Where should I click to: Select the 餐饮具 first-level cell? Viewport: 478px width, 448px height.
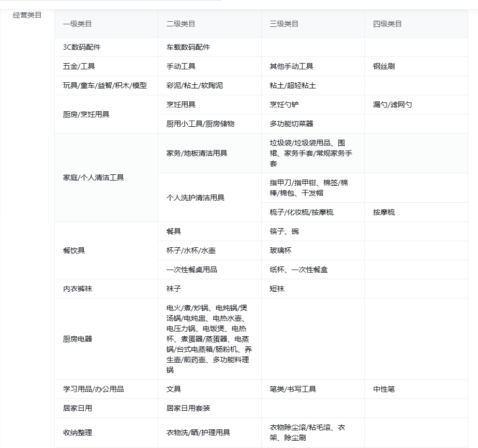tap(74, 250)
